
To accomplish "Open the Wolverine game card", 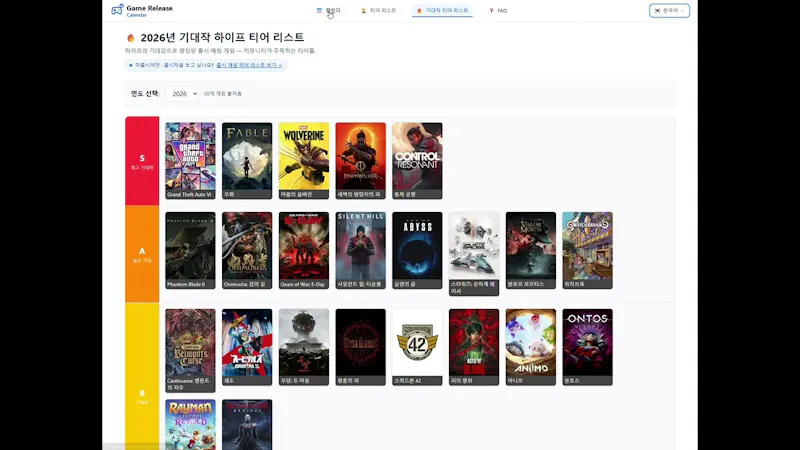I will [x=304, y=161].
